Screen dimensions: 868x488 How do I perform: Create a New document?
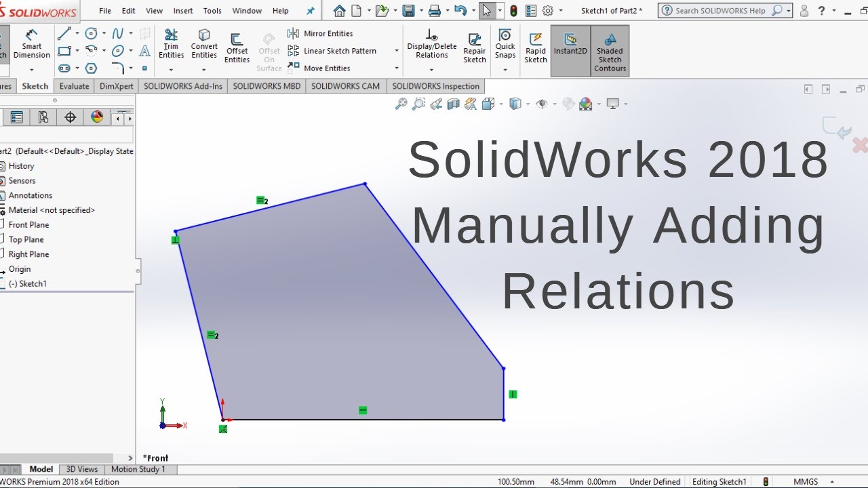(x=356, y=10)
